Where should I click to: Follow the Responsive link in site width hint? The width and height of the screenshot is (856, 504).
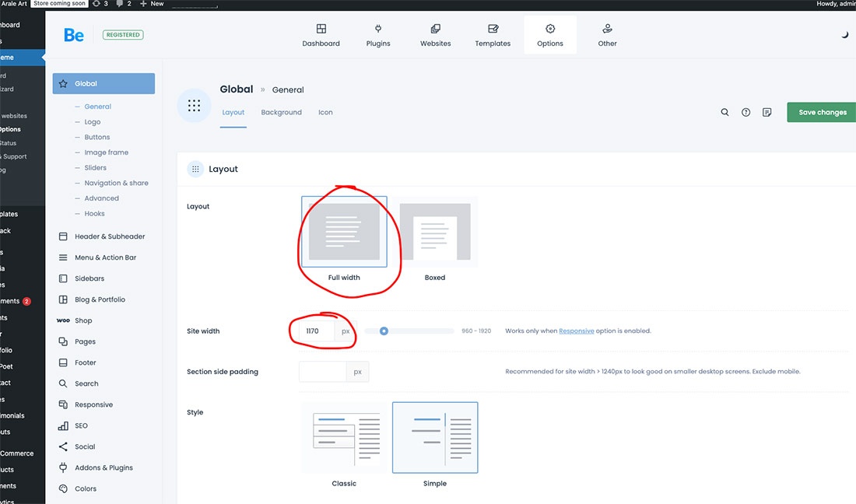[576, 331]
